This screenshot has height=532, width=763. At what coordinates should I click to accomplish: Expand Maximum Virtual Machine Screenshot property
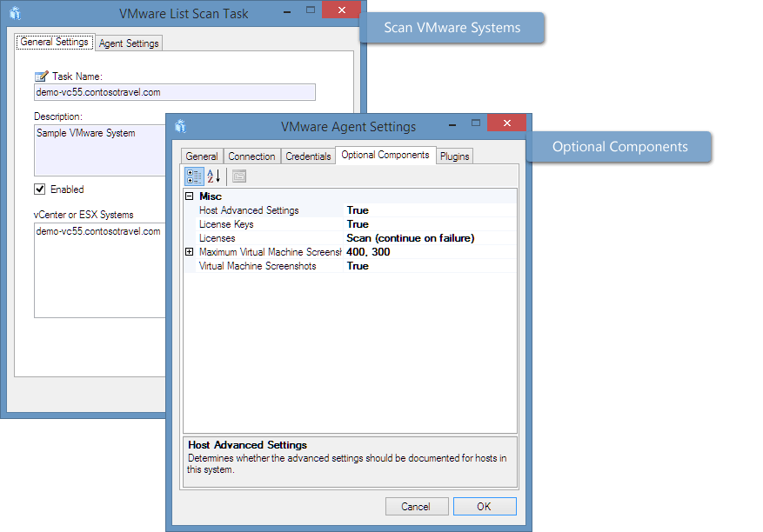tap(190, 251)
